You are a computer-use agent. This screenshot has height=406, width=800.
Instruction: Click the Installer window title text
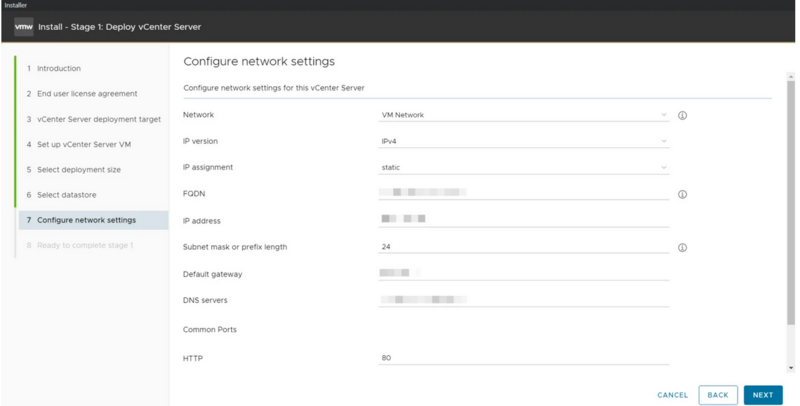click(x=15, y=5)
